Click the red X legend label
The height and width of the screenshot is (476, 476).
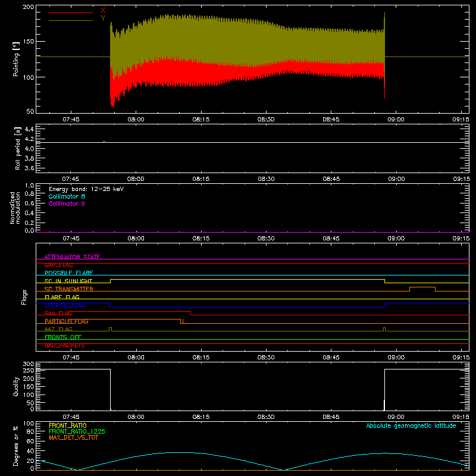tap(103, 11)
